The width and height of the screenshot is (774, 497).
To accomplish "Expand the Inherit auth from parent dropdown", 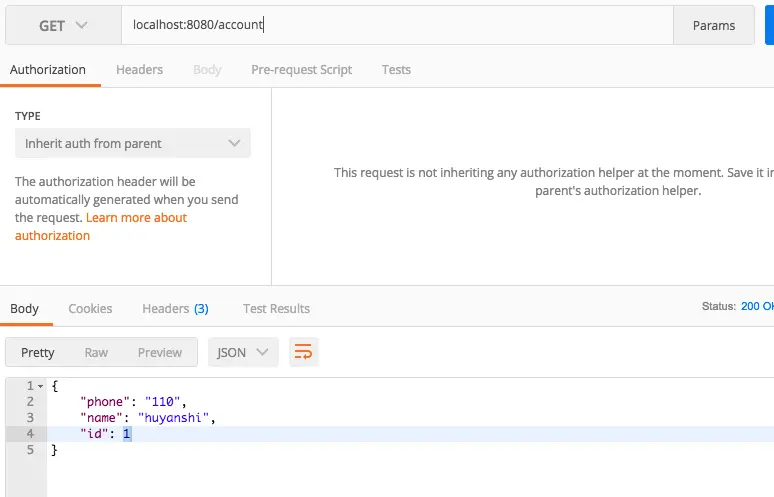I will click(133, 143).
